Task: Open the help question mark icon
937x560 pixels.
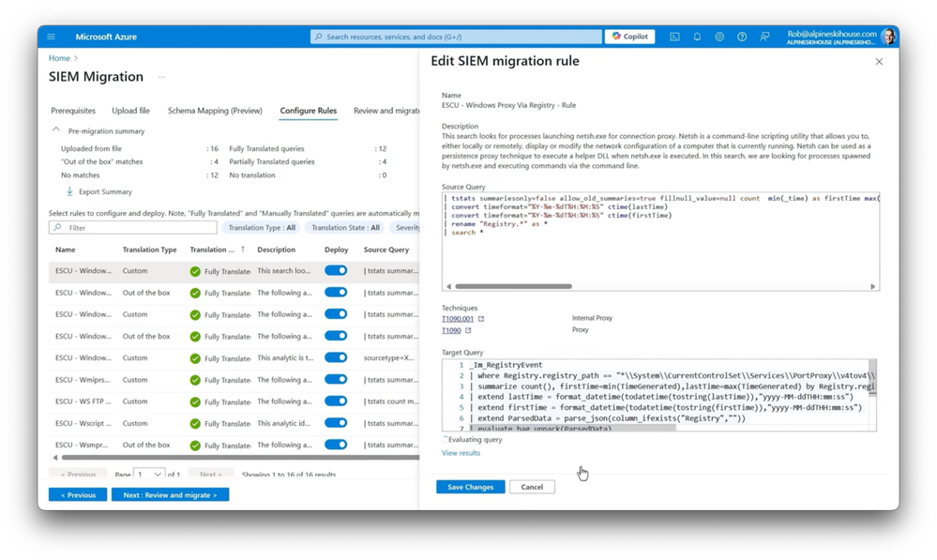Action: tap(742, 37)
